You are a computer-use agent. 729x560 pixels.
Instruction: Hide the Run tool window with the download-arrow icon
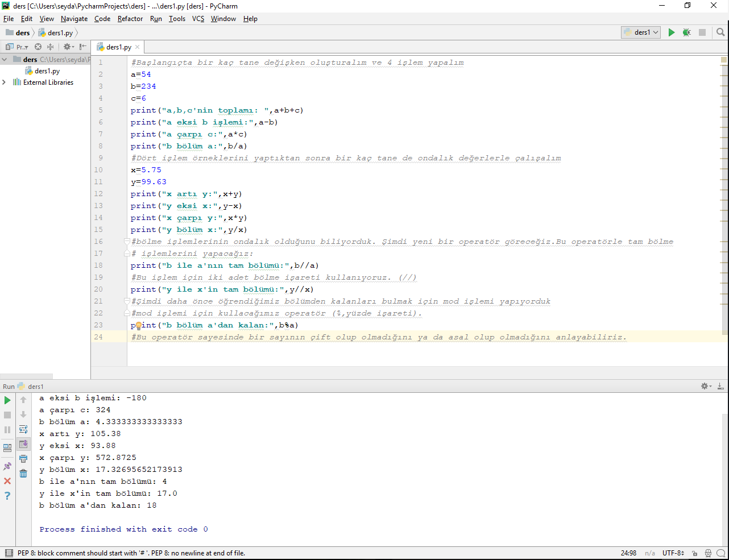click(x=720, y=386)
